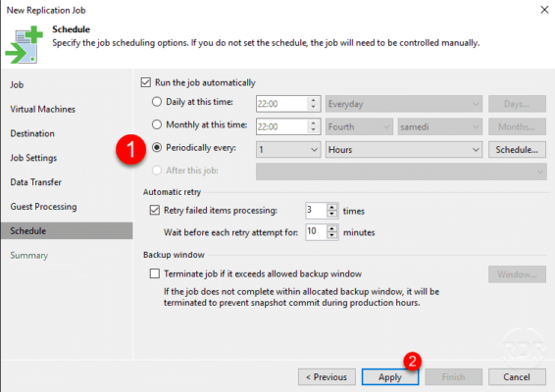The height and width of the screenshot is (392, 555).
Task: Go to the Summary step
Action: point(29,256)
